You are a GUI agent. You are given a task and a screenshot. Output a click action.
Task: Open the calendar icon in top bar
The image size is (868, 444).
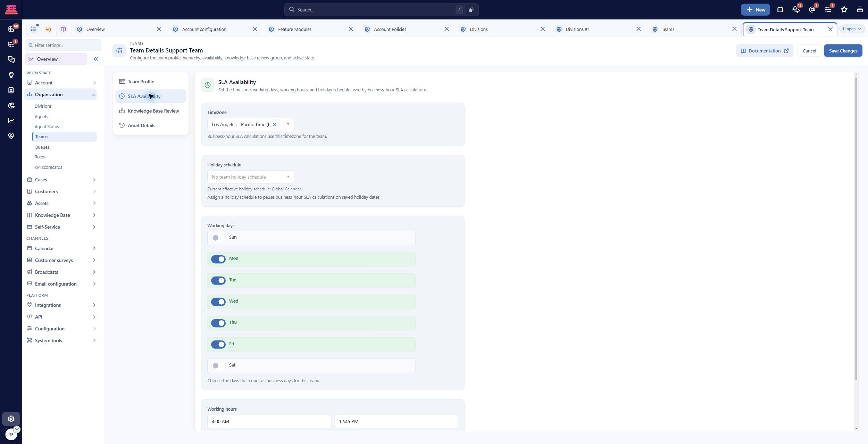click(780, 10)
